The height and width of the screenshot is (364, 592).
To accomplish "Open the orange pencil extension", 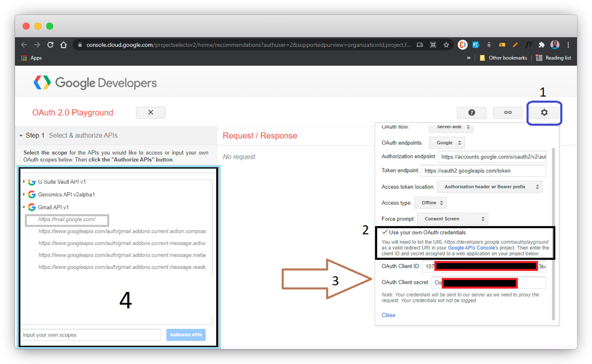I will tap(515, 45).
